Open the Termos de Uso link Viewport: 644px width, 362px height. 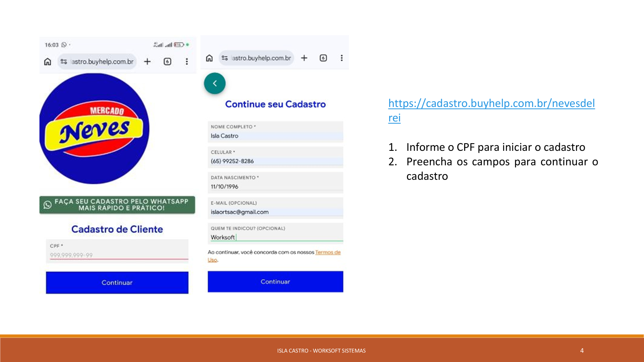[328, 253]
